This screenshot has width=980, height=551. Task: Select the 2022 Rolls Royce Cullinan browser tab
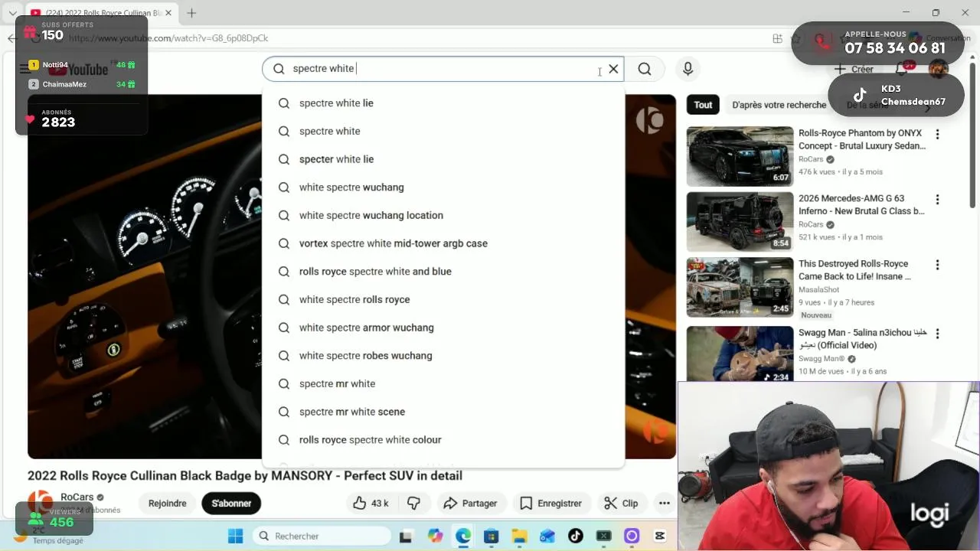point(100,13)
